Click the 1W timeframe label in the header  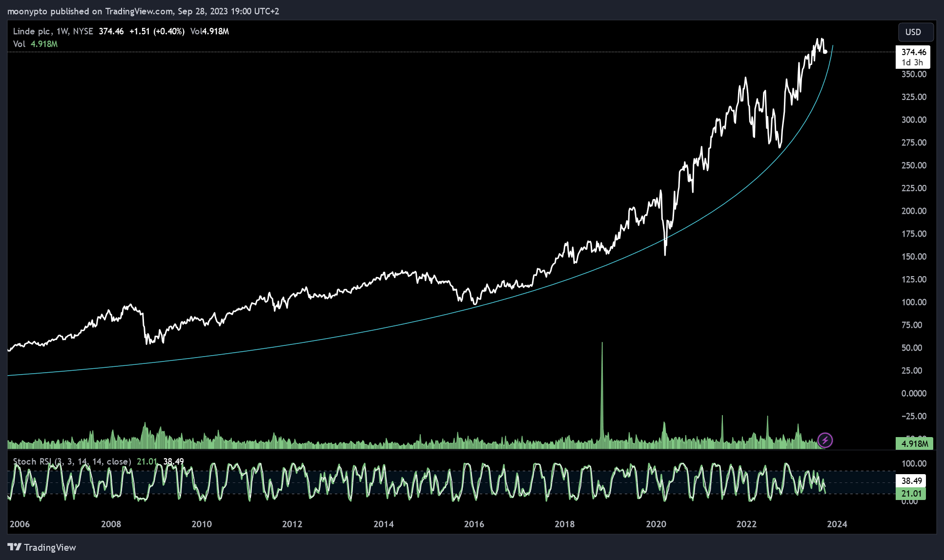tap(62, 31)
